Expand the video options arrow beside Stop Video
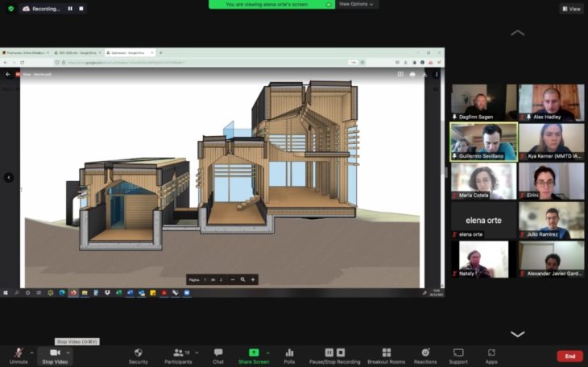The height and width of the screenshot is (367, 588). tap(68, 353)
